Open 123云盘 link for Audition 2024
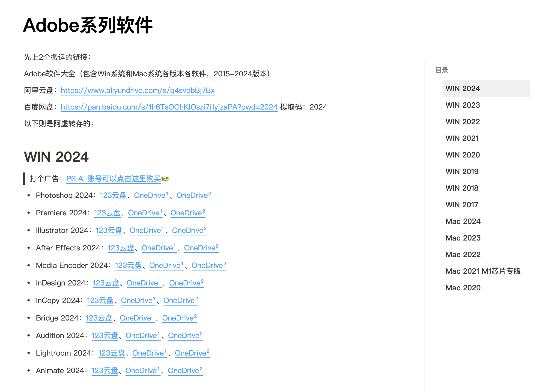The height and width of the screenshot is (392, 548). point(105,336)
